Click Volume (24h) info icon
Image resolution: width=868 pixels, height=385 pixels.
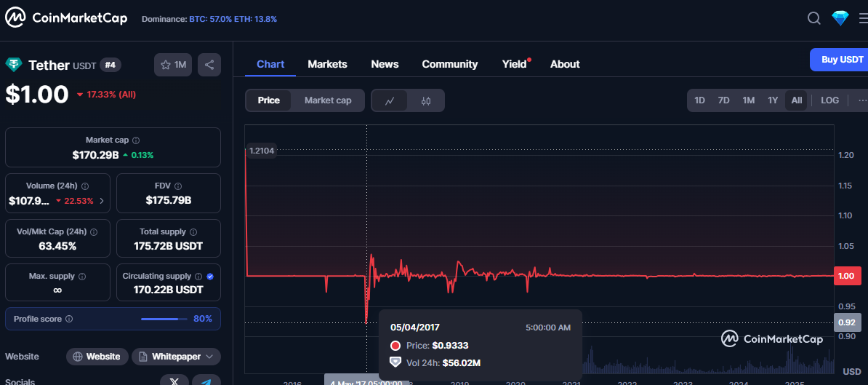[x=86, y=186]
